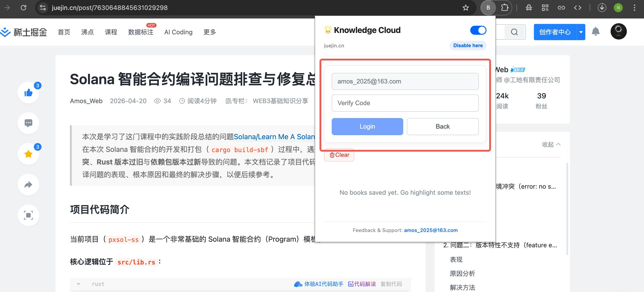Click the code brackets extension icon
Viewport: 644px width, 292px height.
(577, 8)
